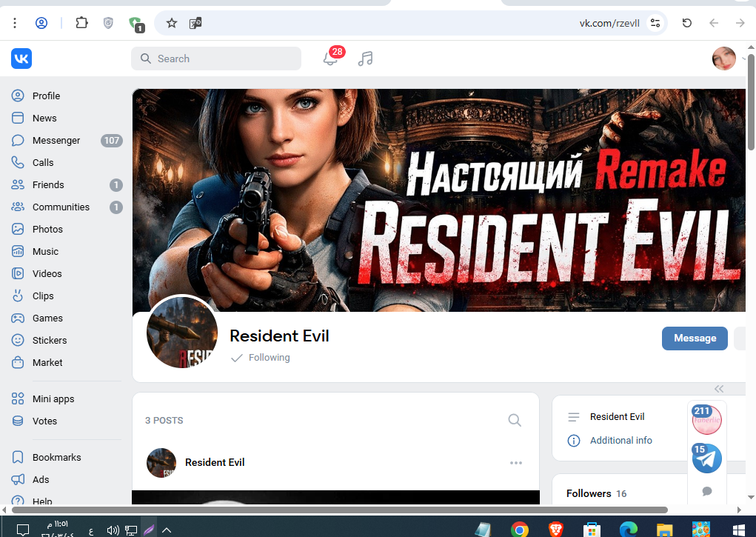
Task: Open Windows Start menu
Action: click(x=738, y=530)
